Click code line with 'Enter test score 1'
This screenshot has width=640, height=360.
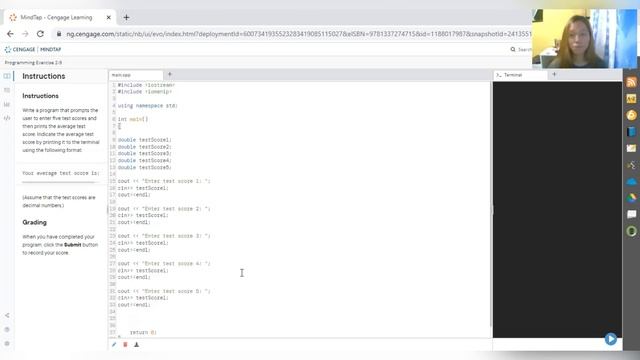point(164,181)
